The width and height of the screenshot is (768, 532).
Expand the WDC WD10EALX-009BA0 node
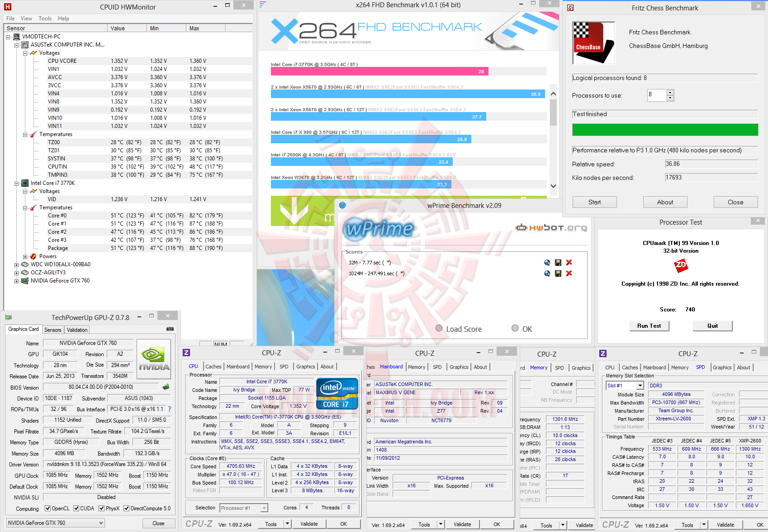tap(17, 264)
